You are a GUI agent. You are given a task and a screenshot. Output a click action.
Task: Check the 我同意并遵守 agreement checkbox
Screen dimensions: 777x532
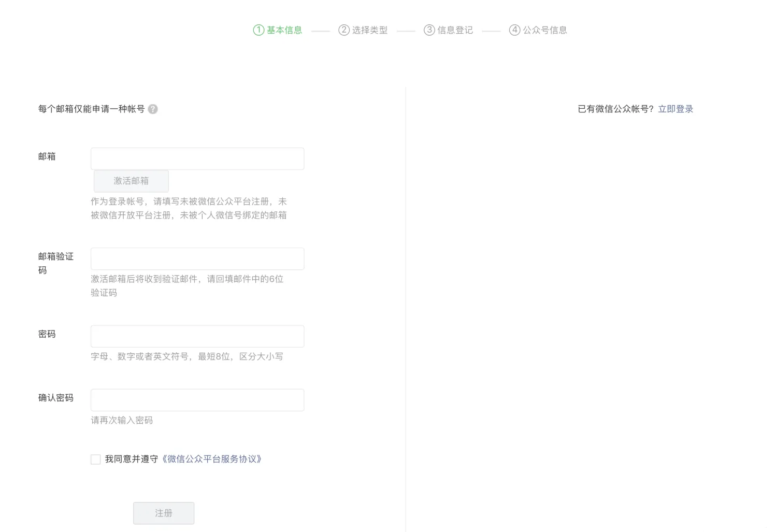point(96,459)
